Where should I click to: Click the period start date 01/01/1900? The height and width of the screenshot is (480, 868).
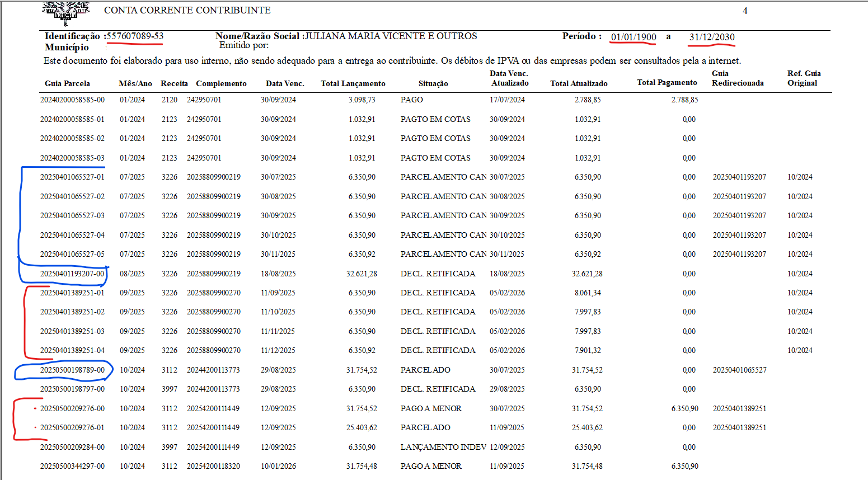click(634, 37)
